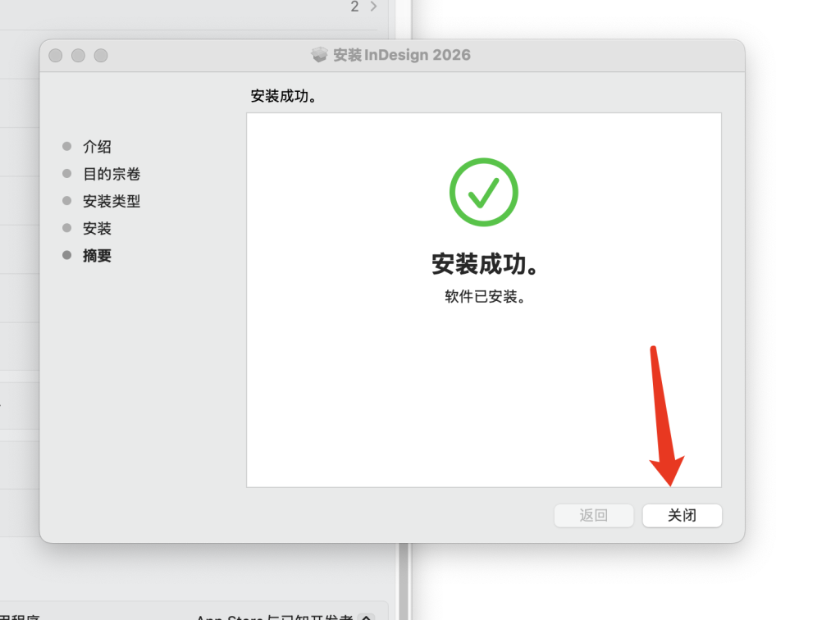This screenshot has height=620, width=840.
Task: Select the 介绍 step in sidebar
Action: [97, 147]
